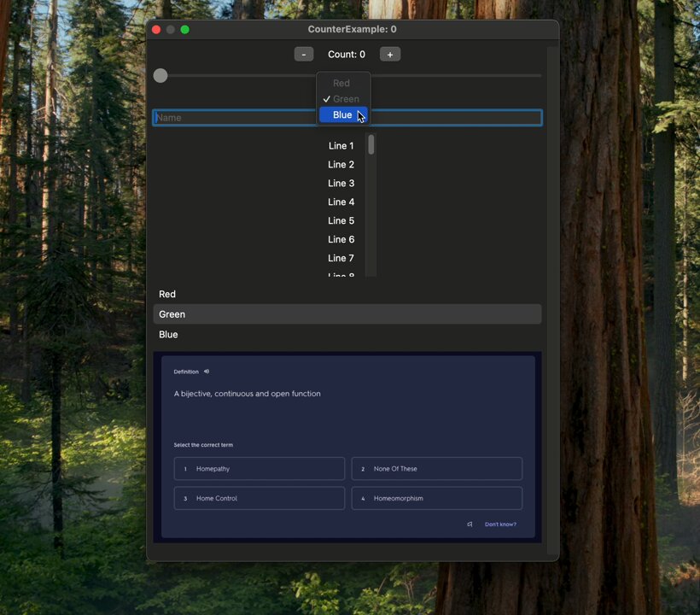The image size is (700, 615).
Task: Click the definition text about bijective function
Action: [x=248, y=394]
